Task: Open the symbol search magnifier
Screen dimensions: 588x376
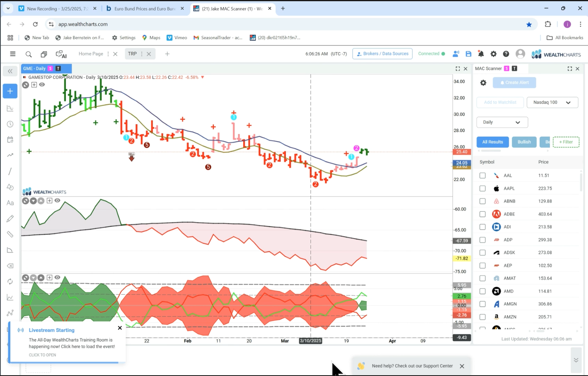Action: point(29,54)
